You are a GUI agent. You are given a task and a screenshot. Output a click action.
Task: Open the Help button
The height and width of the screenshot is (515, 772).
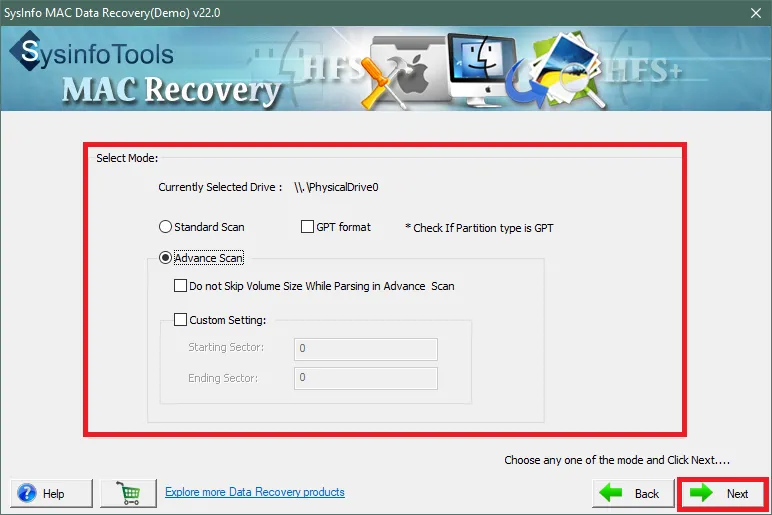point(51,493)
